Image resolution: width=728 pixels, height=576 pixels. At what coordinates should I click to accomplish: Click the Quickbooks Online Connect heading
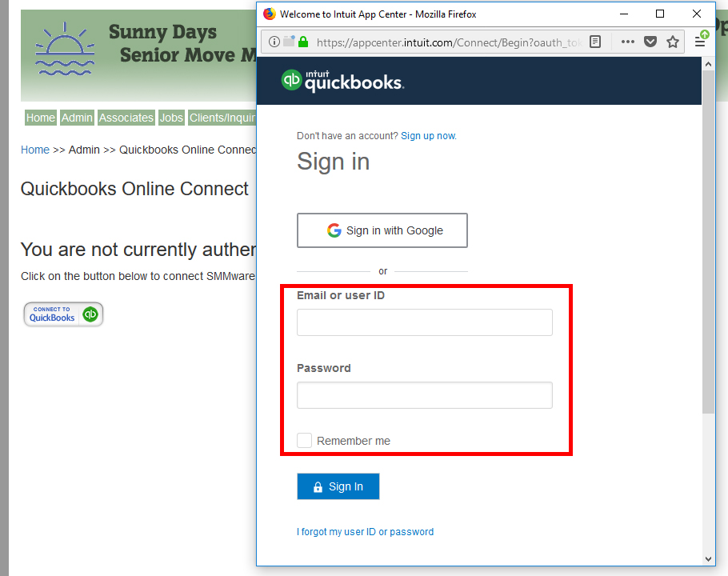(134, 189)
